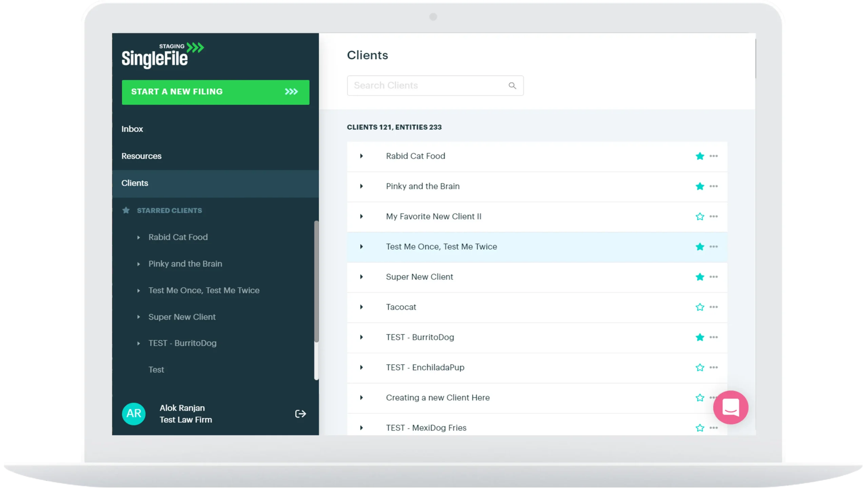Click the AR user avatar
This screenshot has width=868, height=493.
[134, 414]
